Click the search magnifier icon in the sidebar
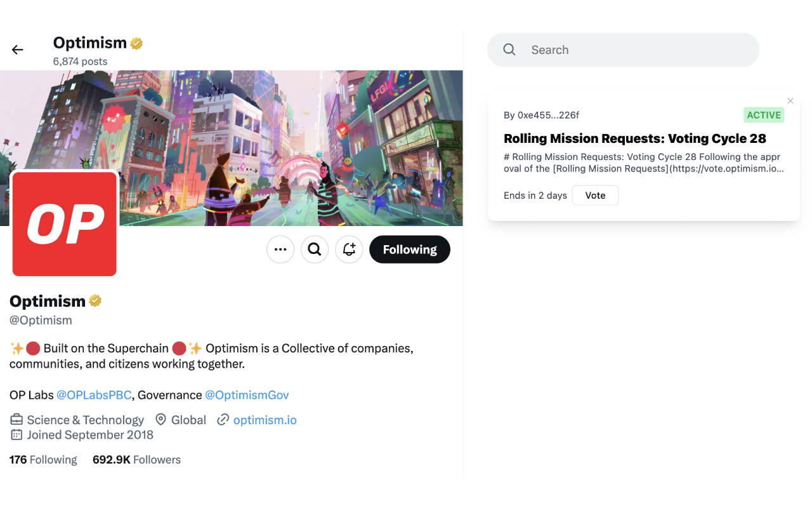 (509, 50)
